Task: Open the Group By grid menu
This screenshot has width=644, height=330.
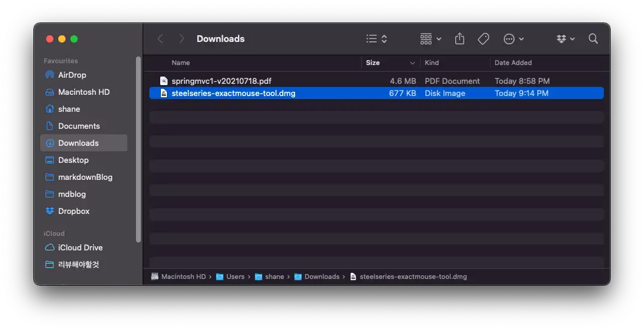Action: point(430,39)
